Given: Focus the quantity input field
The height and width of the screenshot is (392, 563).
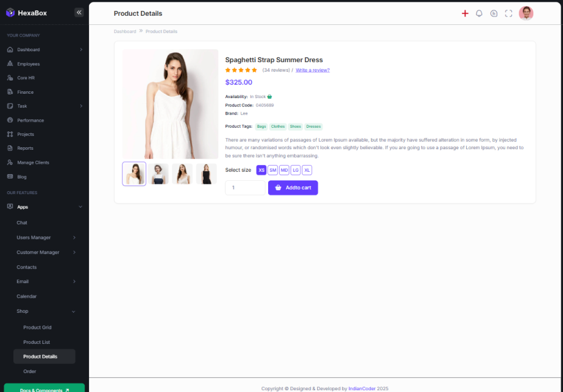Looking at the screenshot, I should click(x=245, y=187).
